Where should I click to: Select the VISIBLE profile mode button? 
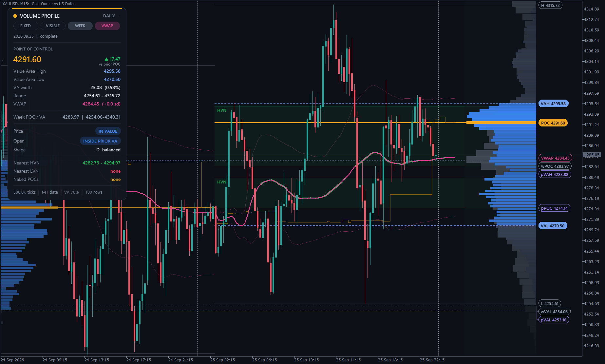[53, 26]
